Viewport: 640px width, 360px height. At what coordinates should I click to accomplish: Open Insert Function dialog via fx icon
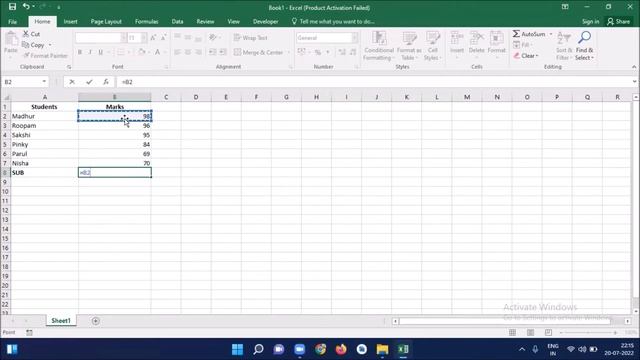pos(106,82)
